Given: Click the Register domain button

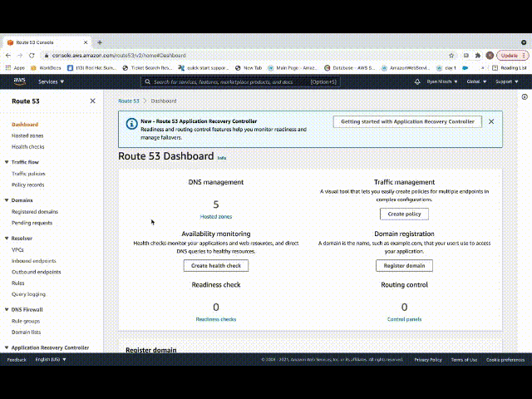Looking at the screenshot, I should [404, 266].
